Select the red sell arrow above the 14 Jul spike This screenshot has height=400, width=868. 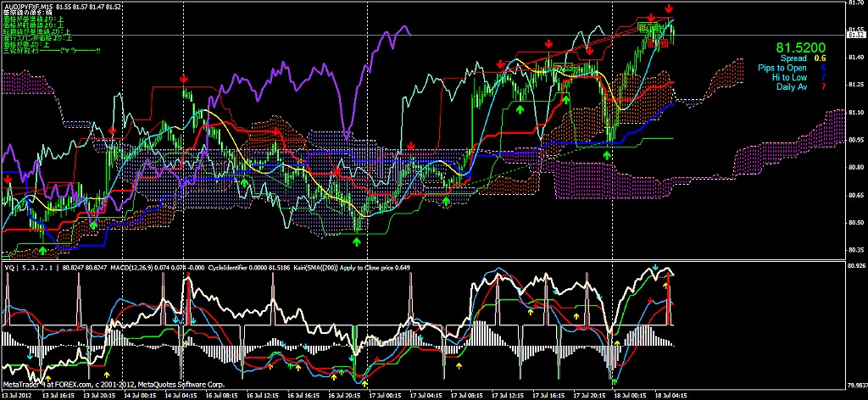[184, 79]
